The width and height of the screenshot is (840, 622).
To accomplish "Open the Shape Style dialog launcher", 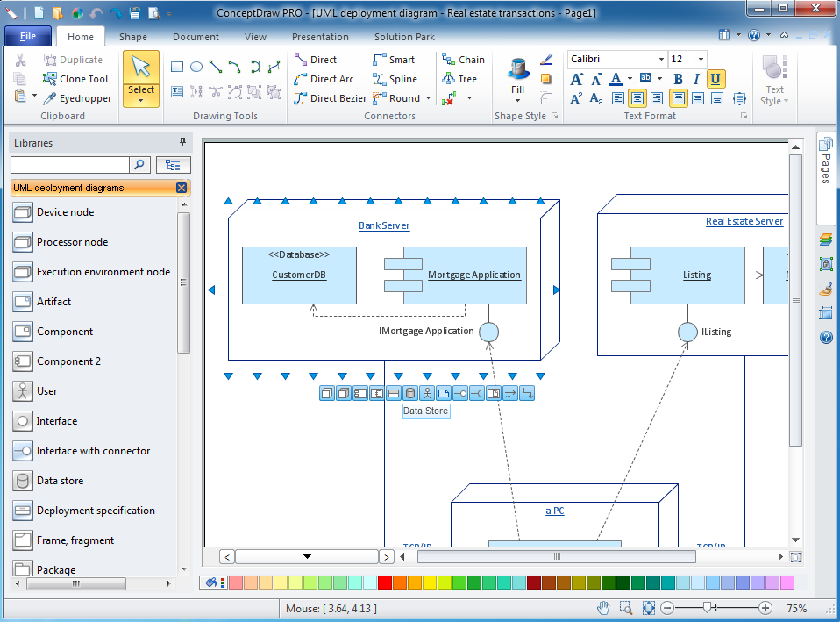I will tap(554, 116).
